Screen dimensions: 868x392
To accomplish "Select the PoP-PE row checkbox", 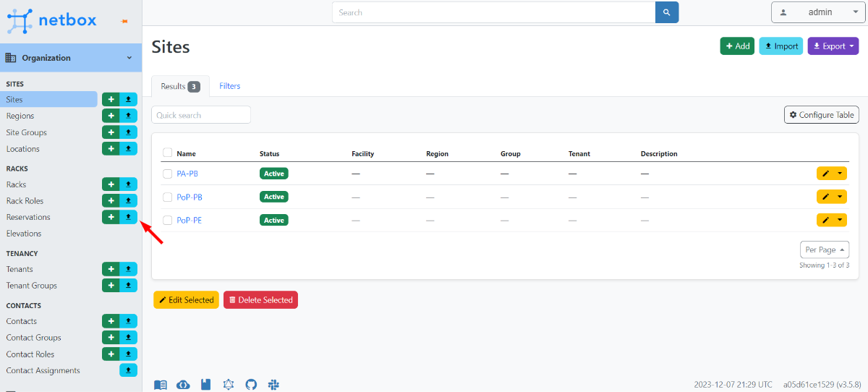I will [x=168, y=220].
